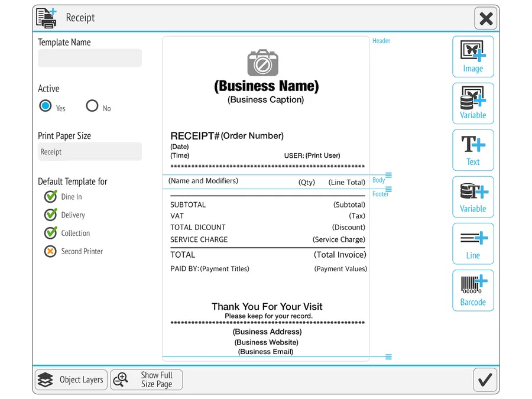Add a Text element to the template
The width and height of the screenshot is (532, 399).
tap(473, 150)
